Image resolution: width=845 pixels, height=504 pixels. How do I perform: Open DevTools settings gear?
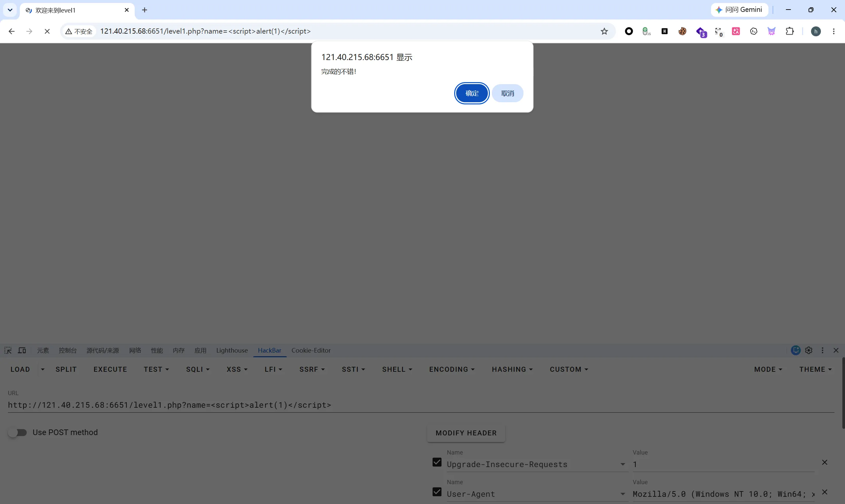(809, 350)
